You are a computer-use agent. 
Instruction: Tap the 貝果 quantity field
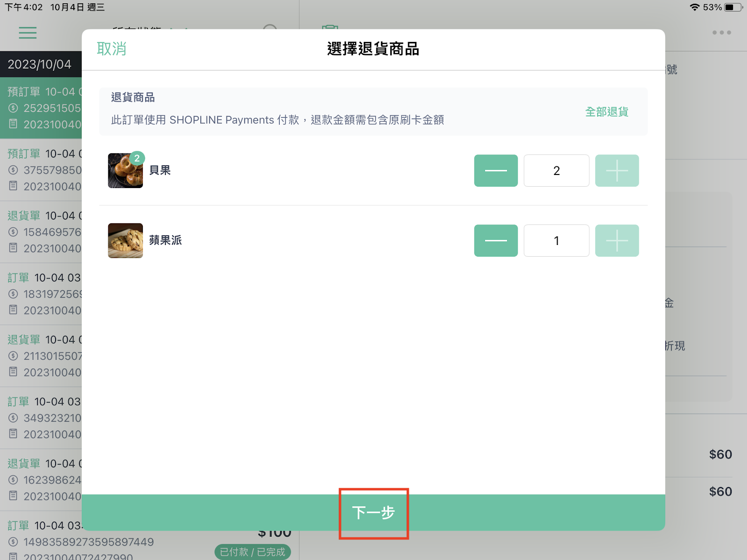pos(557,171)
